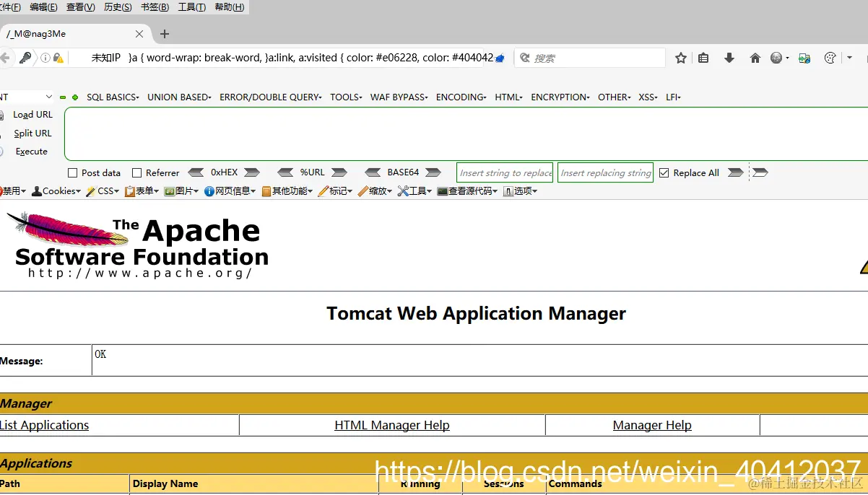Click the arrow after the dashed separator
The width and height of the screenshot is (868, 495).
760,172
